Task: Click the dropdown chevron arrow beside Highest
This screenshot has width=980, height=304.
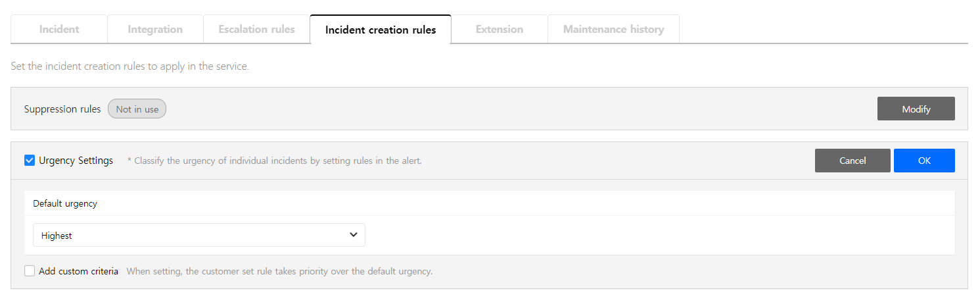Action: point(354,235)
